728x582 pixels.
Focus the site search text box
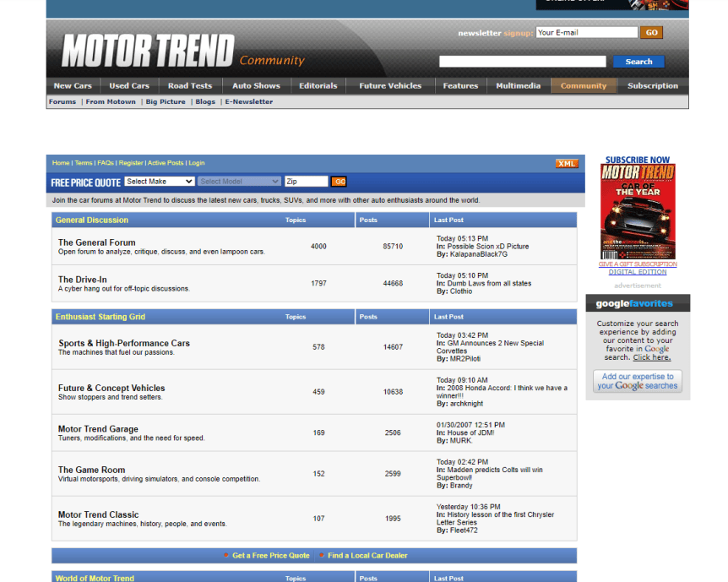522,62
